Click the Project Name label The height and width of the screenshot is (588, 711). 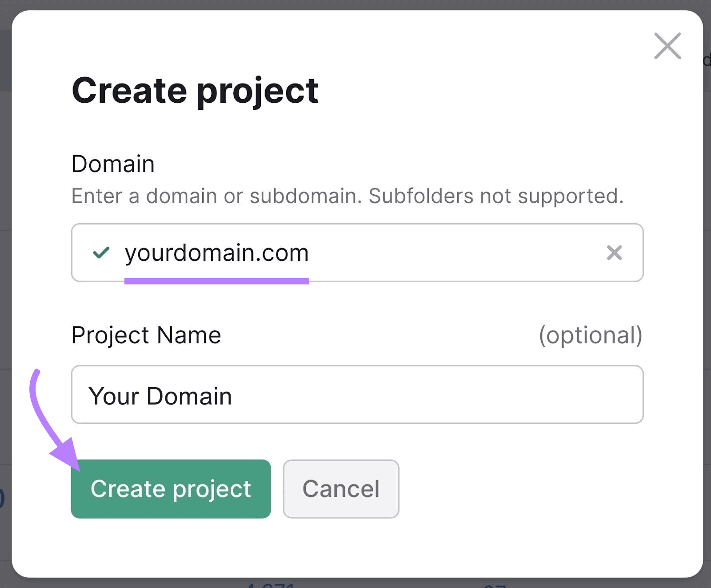point(146,335)
